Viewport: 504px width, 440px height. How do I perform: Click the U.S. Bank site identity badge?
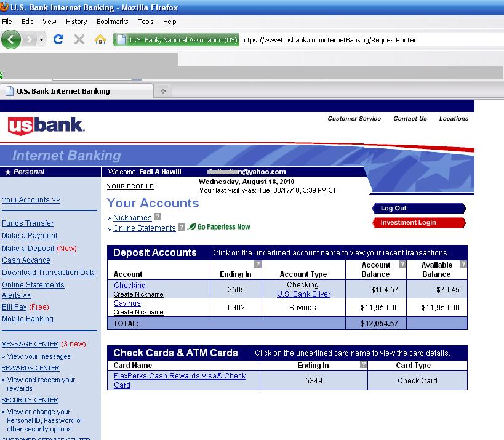click(176, 40)
